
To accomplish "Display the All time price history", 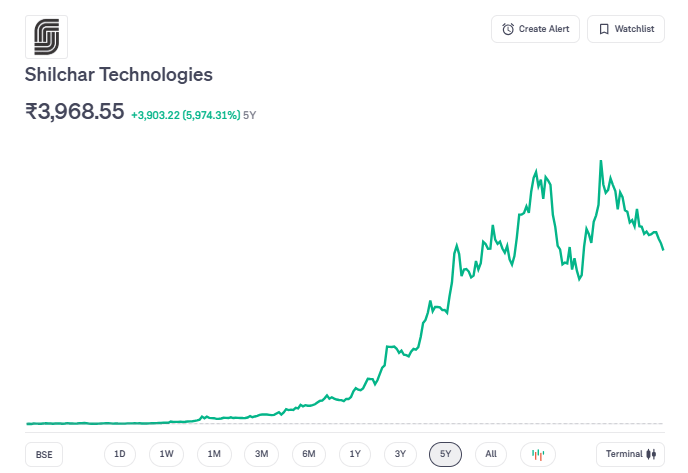I will (491, 454).
